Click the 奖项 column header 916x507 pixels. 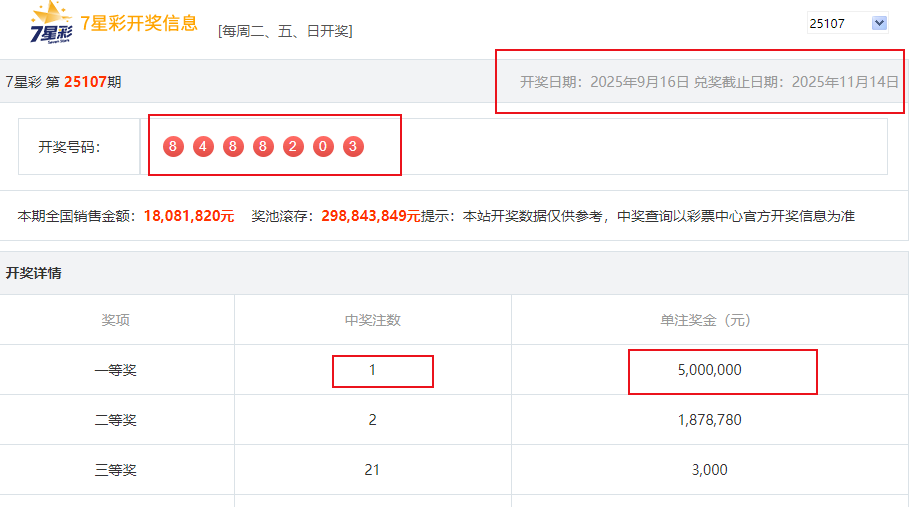coord(116,320)
